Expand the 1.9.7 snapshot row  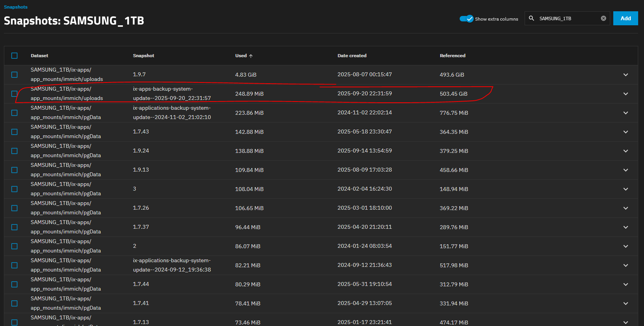click(626, 75)
